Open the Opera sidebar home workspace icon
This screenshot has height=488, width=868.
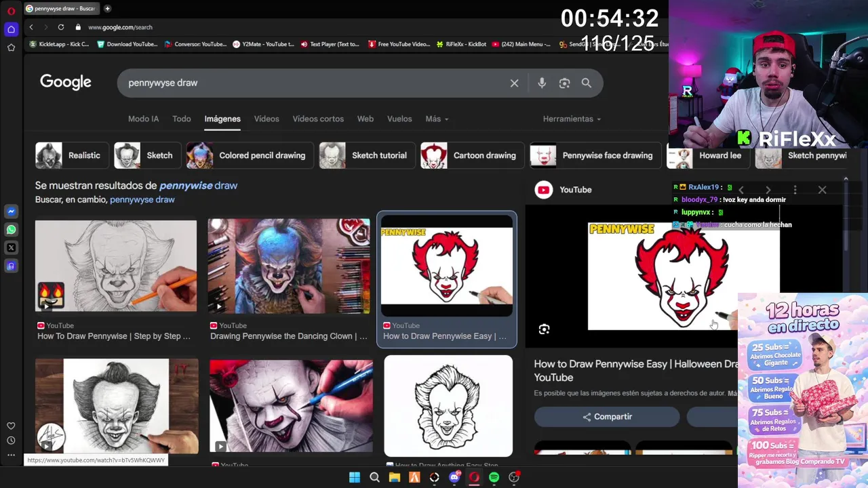coord(11,29)
